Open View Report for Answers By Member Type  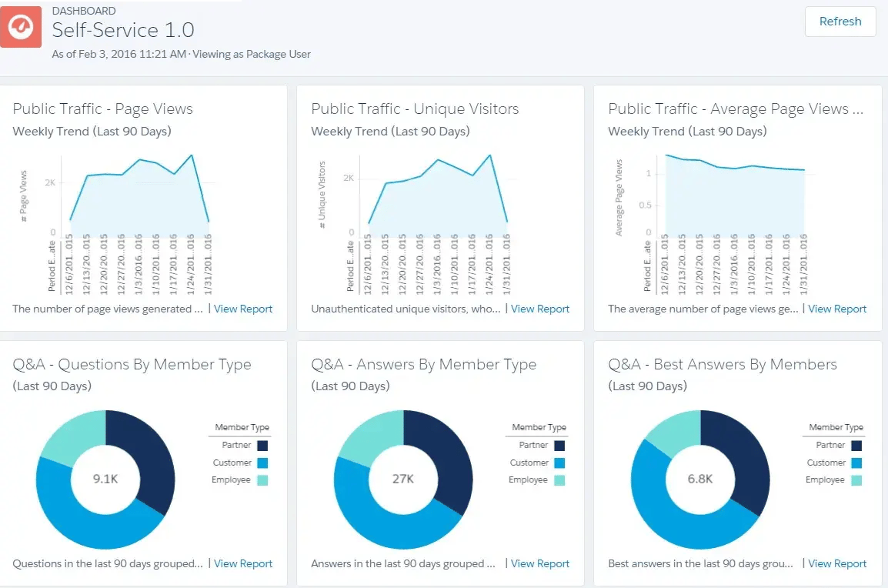540,563
